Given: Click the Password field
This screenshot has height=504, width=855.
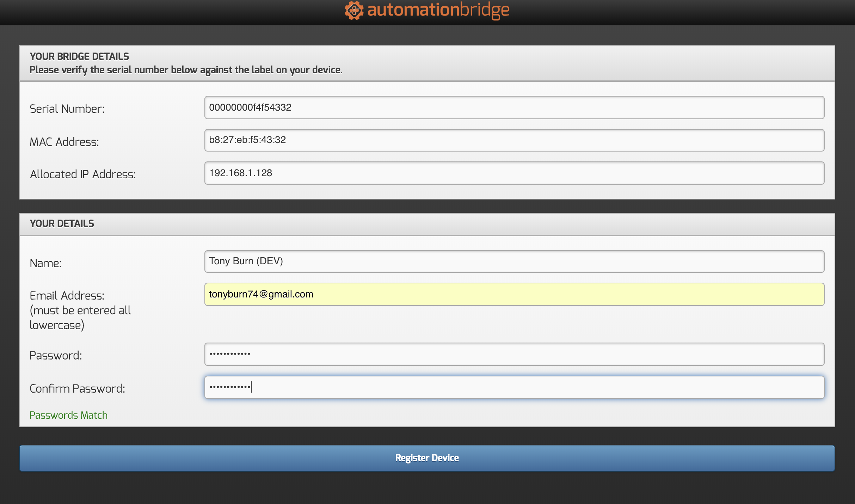Looking at the screenshot, I should [514, 354].
